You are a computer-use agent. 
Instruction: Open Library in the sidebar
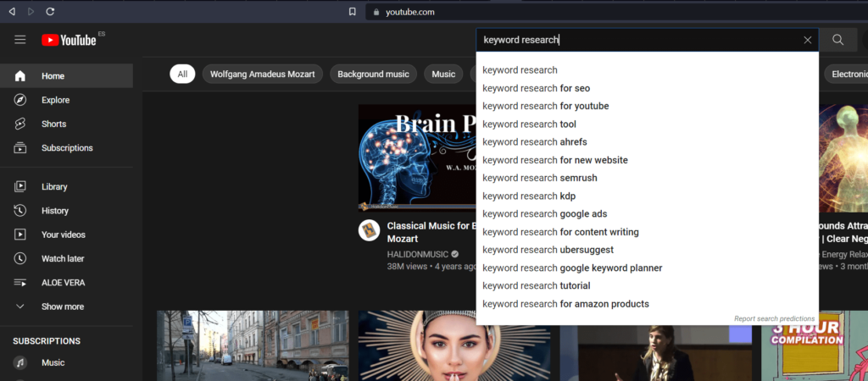66,186
